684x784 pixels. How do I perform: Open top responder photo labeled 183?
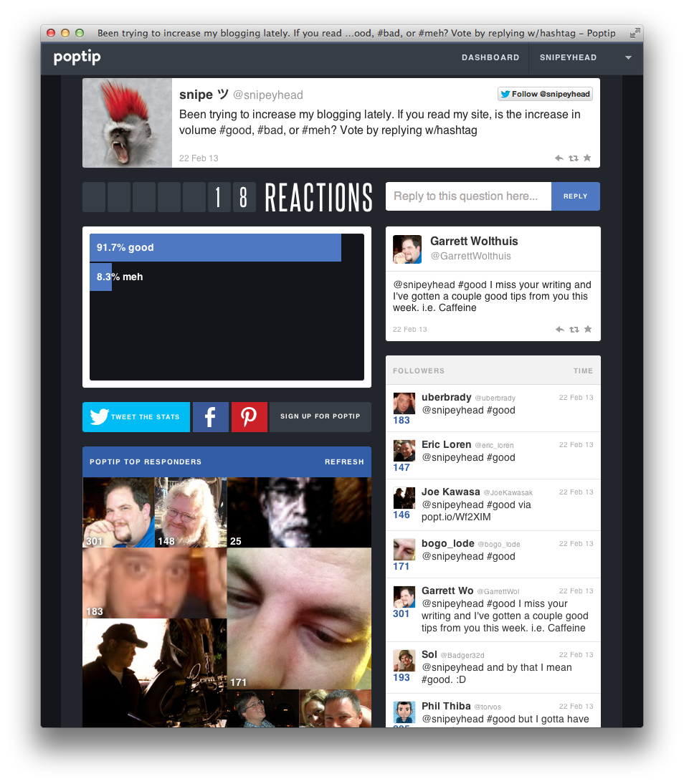[155, 583]
